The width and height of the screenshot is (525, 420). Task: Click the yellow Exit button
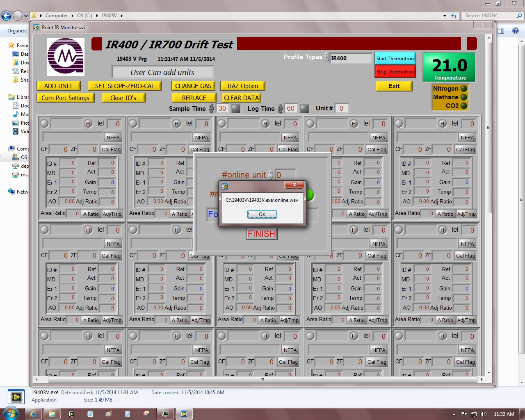click(x=394, y=86)
